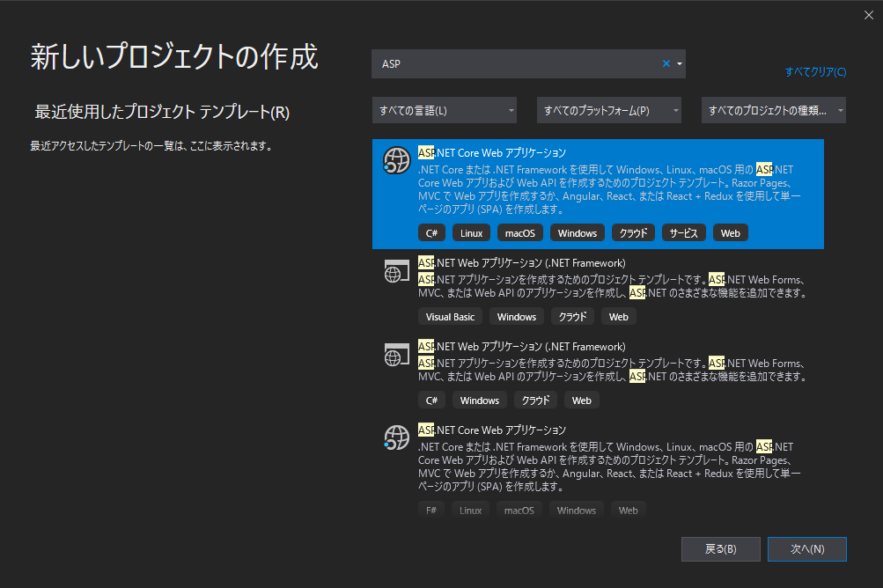883x588 pixels.
Task: Click the Web tag in the selected template
Action: tap(731, 233)
